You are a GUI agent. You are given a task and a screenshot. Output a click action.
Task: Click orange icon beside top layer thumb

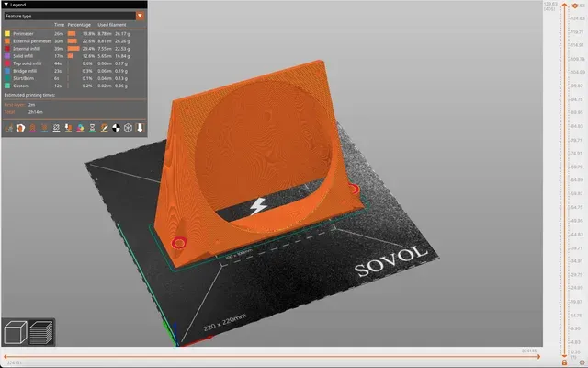(575, 6)
